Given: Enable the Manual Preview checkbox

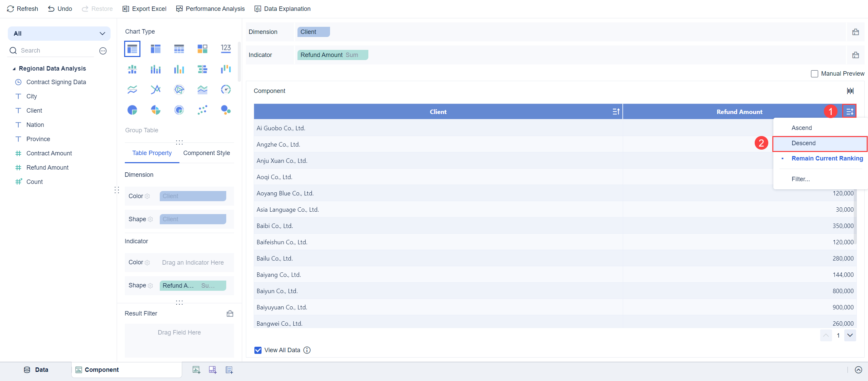Looking at the screenshot, I should point(814,74).
